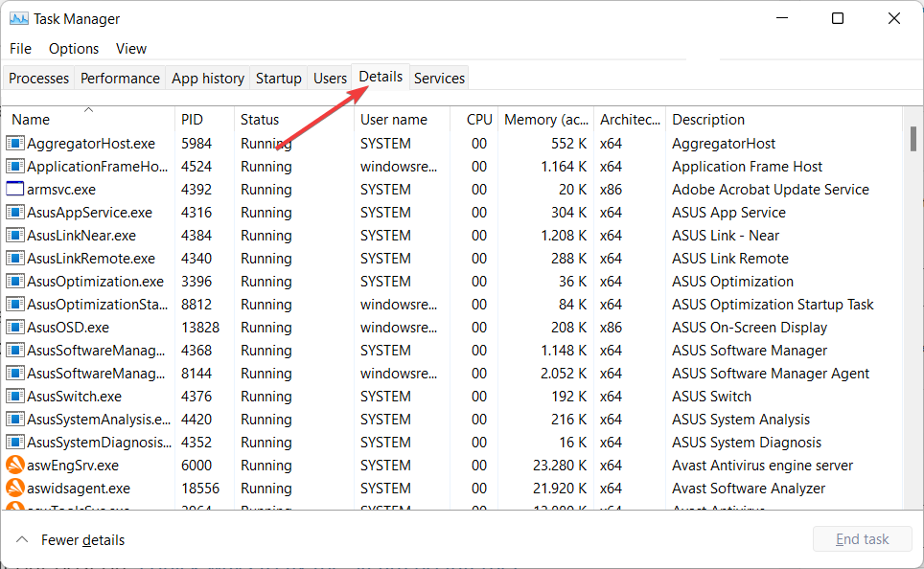The height and width of the screenshot is (569, 924).
Task: Switch to the Startup tab
Action: [279, 78]
